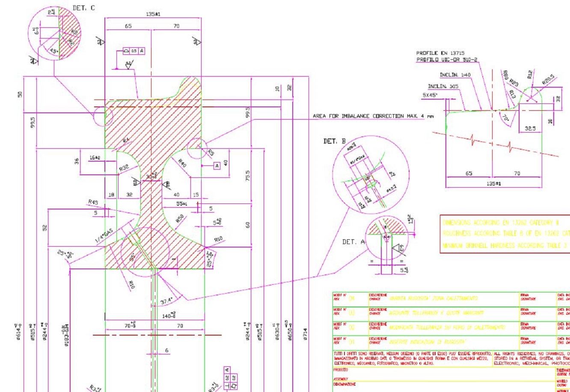Screen dimensions: 570x392
Task: Click the 'ROUGHNESS ACCORDING TABLE 8' note
Action: tap(506, 233)
